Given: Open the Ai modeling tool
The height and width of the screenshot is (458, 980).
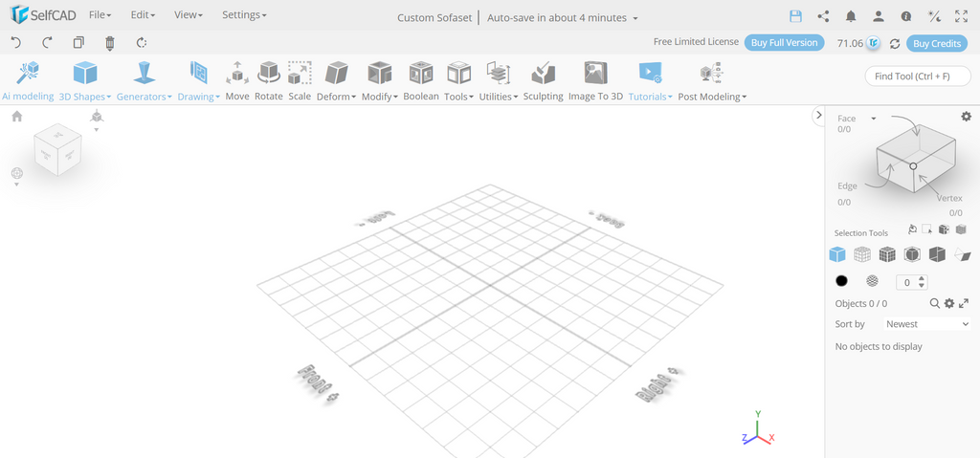Looking at the screenshot, I should click(28, 80).
